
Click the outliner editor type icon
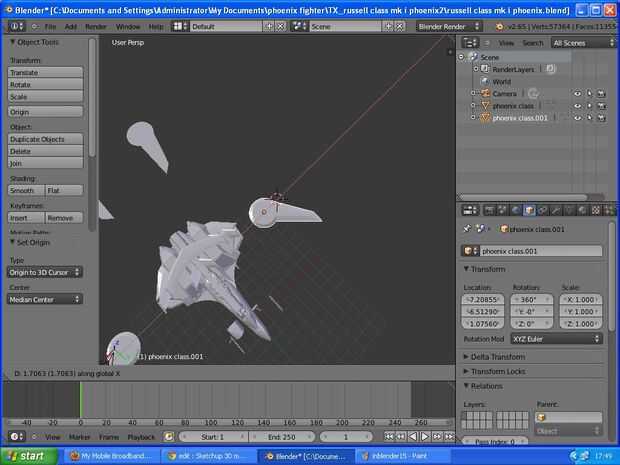(470, 43)
